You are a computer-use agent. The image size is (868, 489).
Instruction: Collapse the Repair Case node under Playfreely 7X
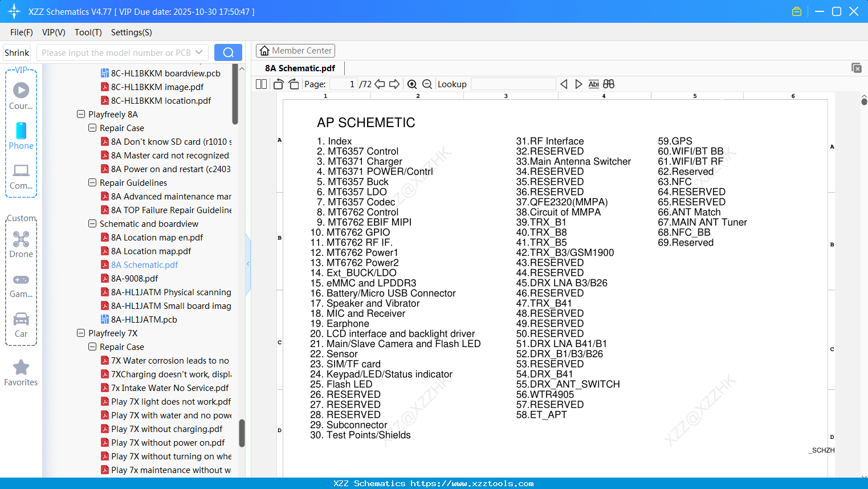pos(92,347)
